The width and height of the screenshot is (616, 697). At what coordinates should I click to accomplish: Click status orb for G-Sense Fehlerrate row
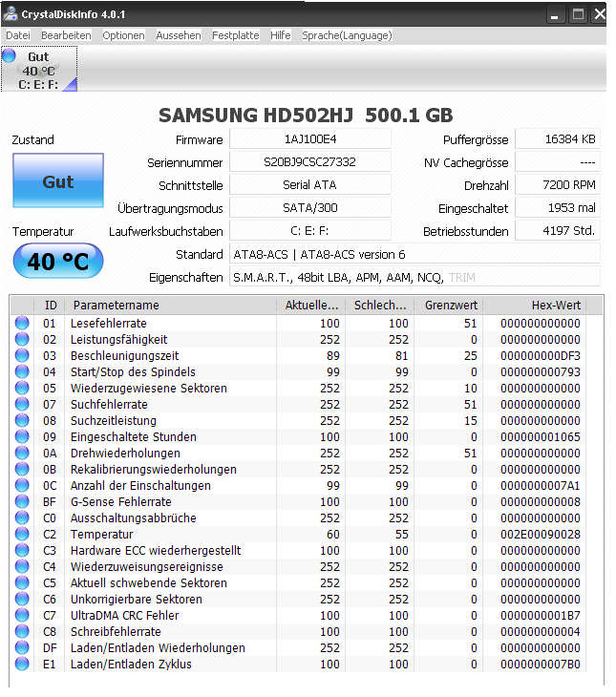click(x=22, y=501)
